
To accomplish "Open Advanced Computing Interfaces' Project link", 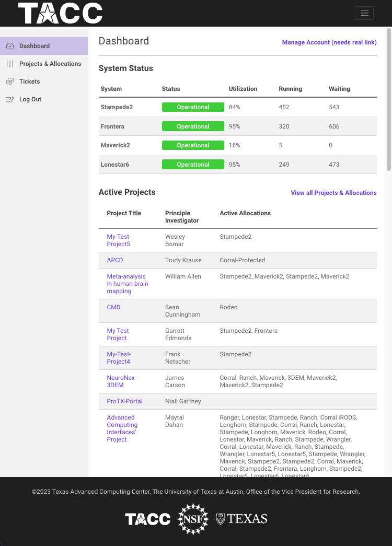I will point(122,428).
